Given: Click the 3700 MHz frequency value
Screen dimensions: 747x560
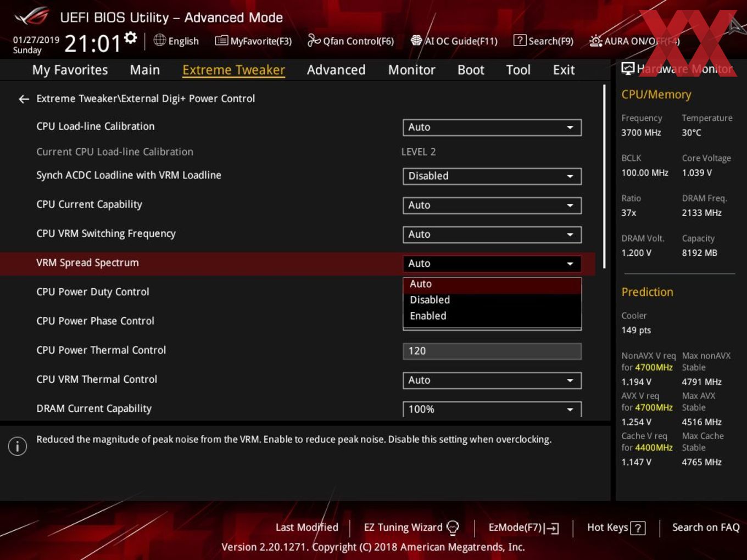Looking at the screenshot, I should [x=641, y=133].
